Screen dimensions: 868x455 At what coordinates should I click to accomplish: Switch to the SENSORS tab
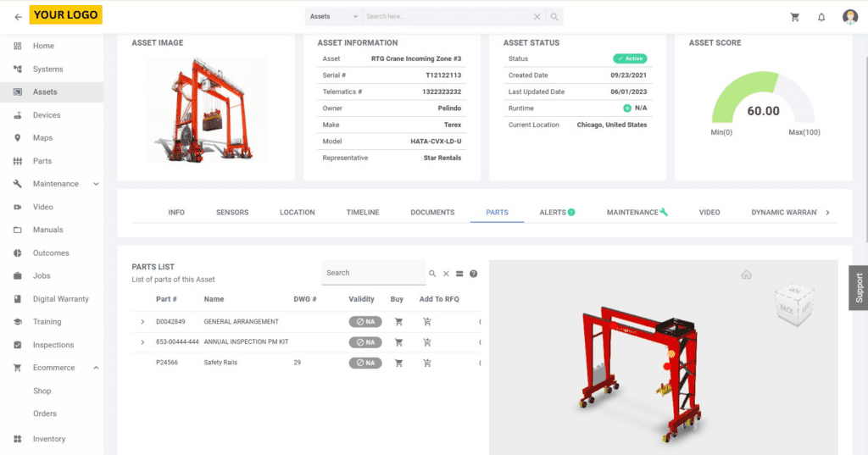[x=232, y=213]
